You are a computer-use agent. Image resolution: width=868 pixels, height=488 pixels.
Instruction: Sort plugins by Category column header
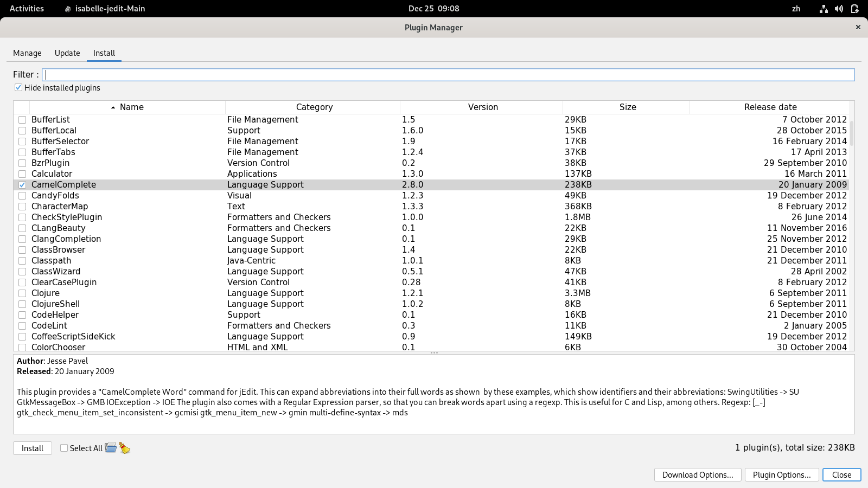pyautogui.click(x=314, y=107)
